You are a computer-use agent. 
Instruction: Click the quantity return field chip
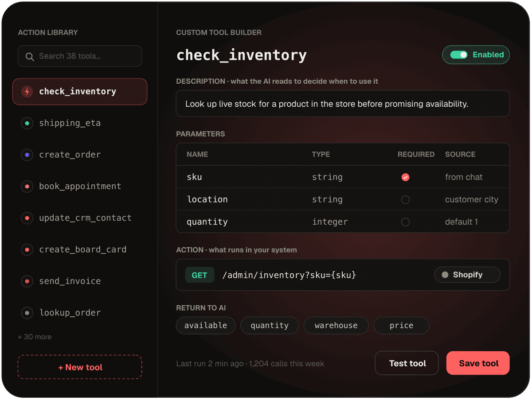[270, 326]
